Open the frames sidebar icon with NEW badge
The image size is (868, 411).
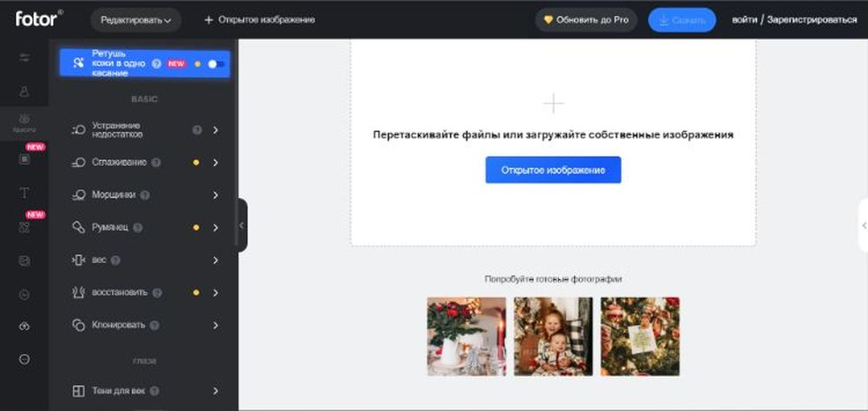[24, 159]
